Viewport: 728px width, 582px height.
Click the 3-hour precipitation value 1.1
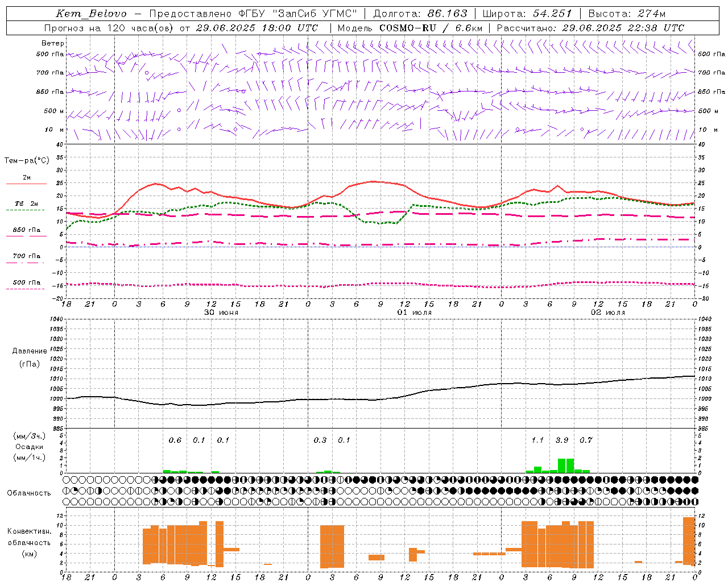(x=537, y=440)
